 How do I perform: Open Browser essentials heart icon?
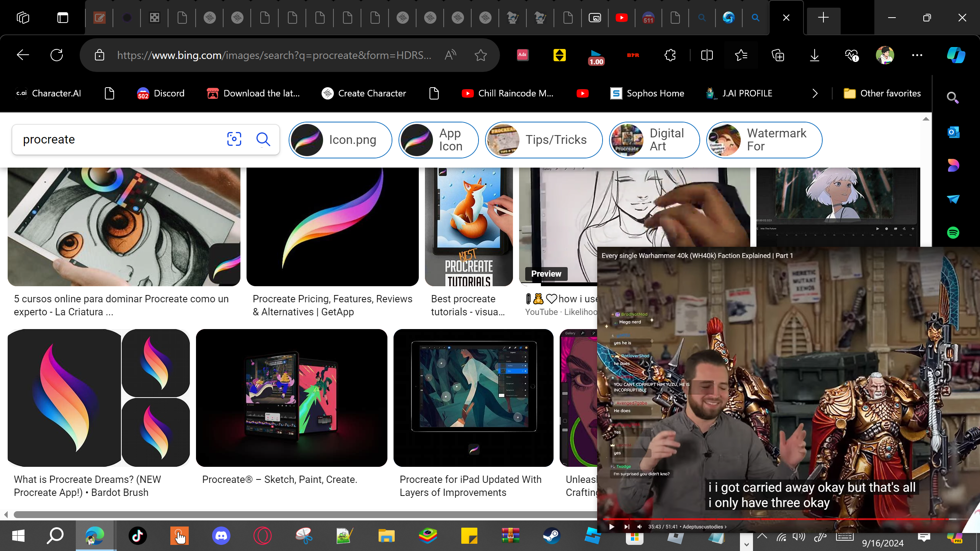851,55
